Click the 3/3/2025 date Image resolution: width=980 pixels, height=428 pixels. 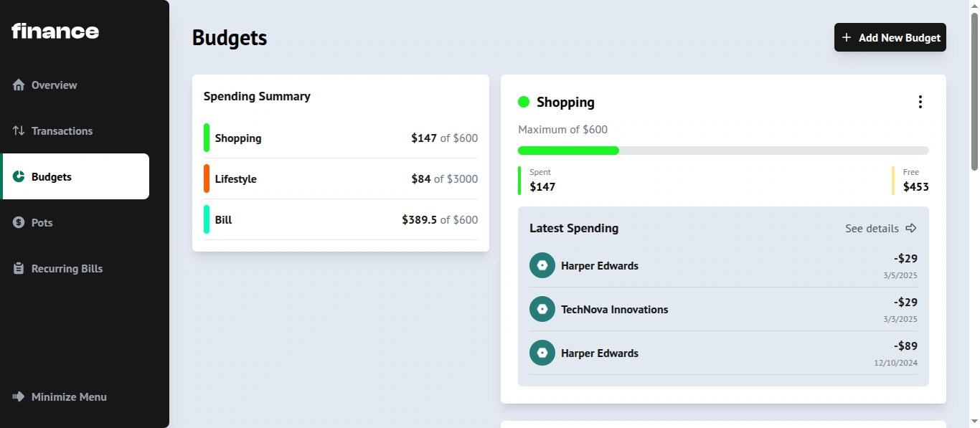900,319
